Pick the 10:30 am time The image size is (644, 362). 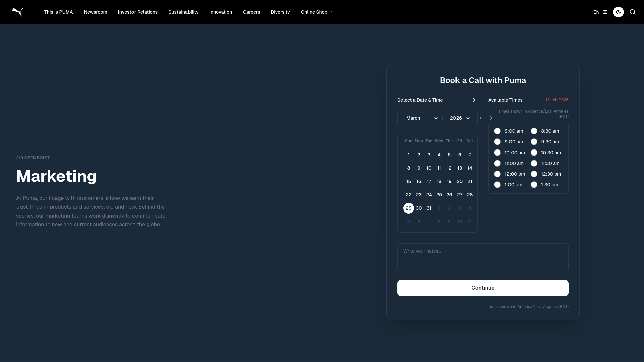coord(534,153)
